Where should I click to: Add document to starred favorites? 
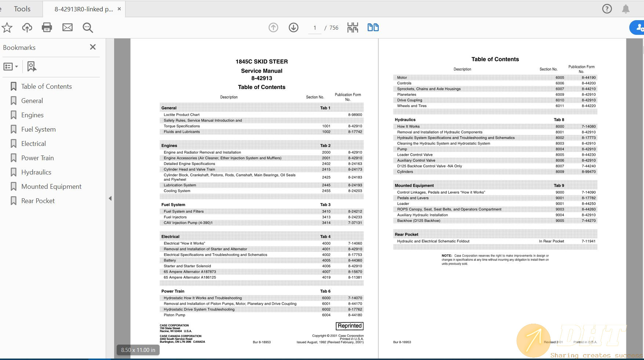[x=7, y=27]
